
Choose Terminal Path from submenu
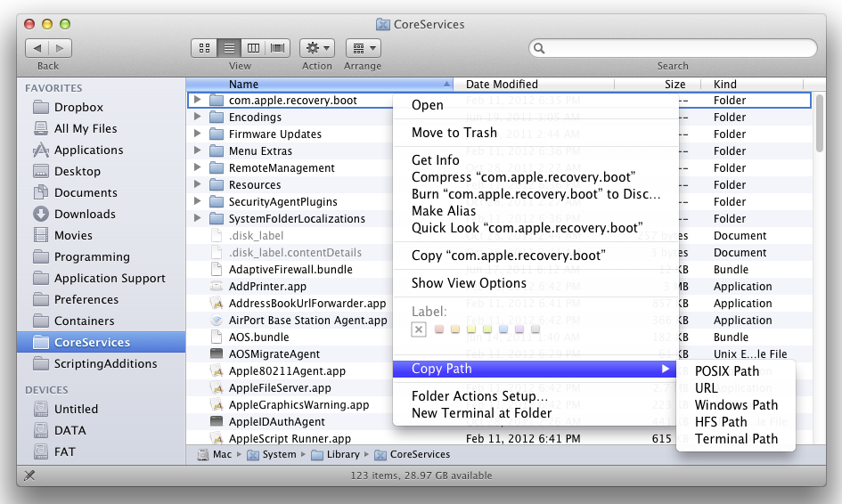pos(736,439)
